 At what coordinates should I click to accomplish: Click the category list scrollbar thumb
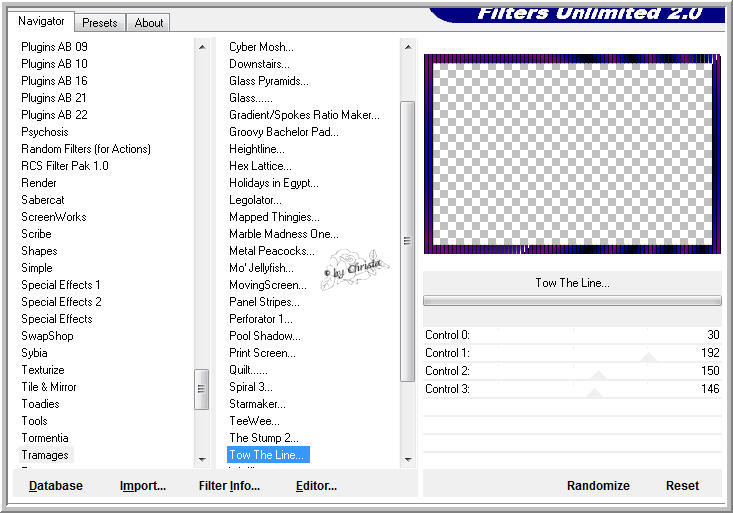pyautogui.click(x=201, y=389)
